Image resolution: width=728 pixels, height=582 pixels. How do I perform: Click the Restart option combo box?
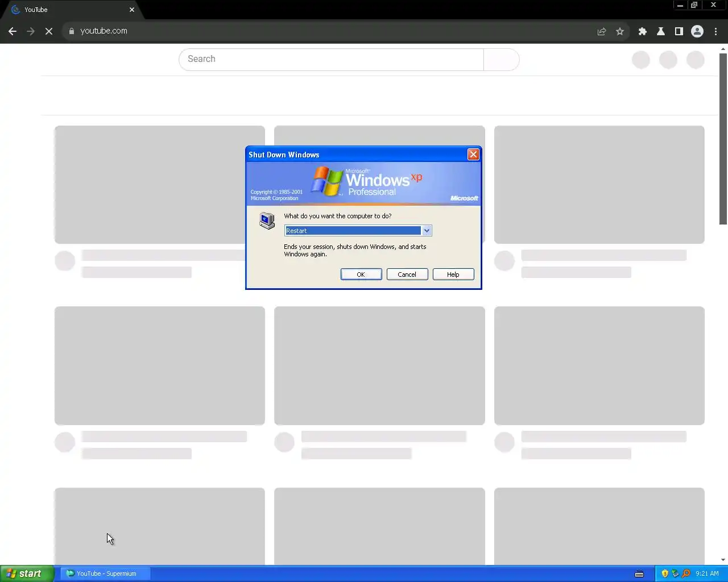coord(358,231)
